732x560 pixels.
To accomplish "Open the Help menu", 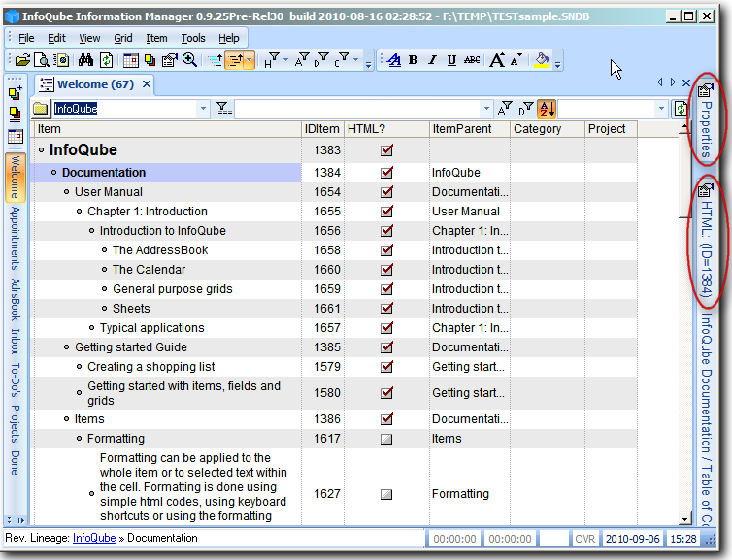I will click(x=229, y=38).
